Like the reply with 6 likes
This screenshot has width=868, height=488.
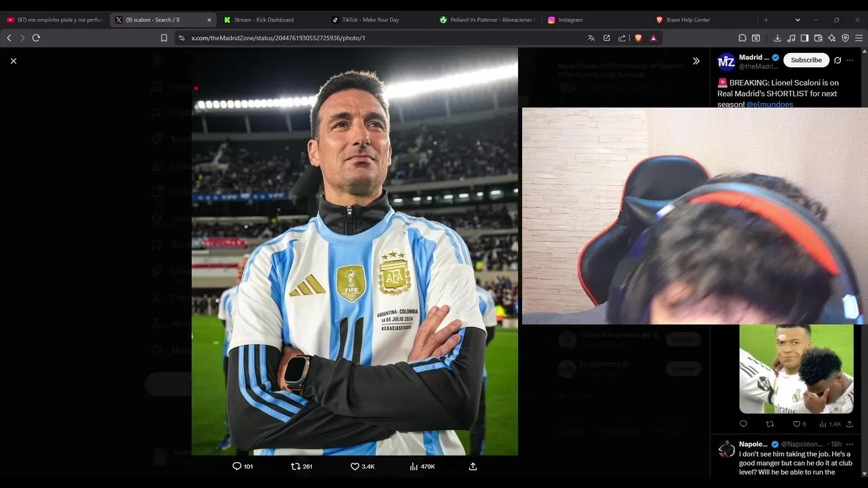[800, 424]
